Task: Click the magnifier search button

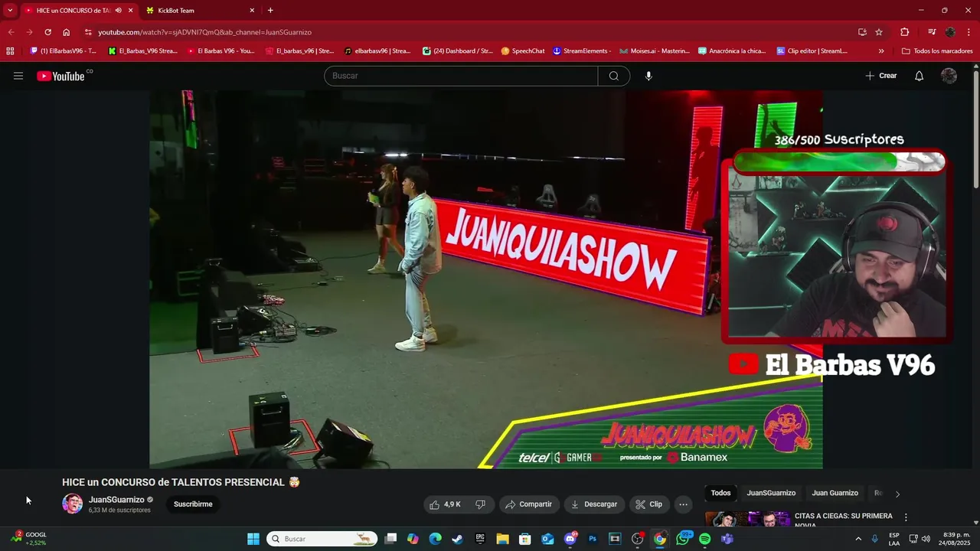Action: (x=614, y=76)
